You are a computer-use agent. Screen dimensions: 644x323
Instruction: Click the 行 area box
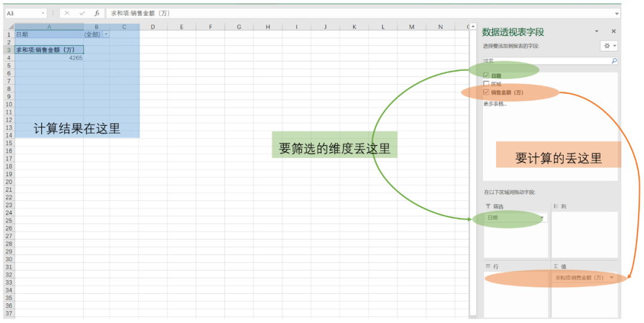(516, 294)
